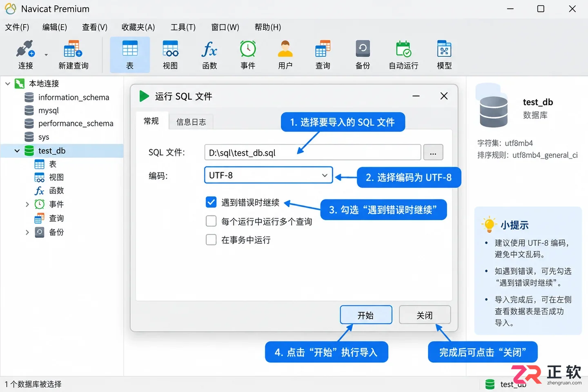Open the View (视图) toolbar icon
Screen dimensions: 588x392
click(170, 55)
